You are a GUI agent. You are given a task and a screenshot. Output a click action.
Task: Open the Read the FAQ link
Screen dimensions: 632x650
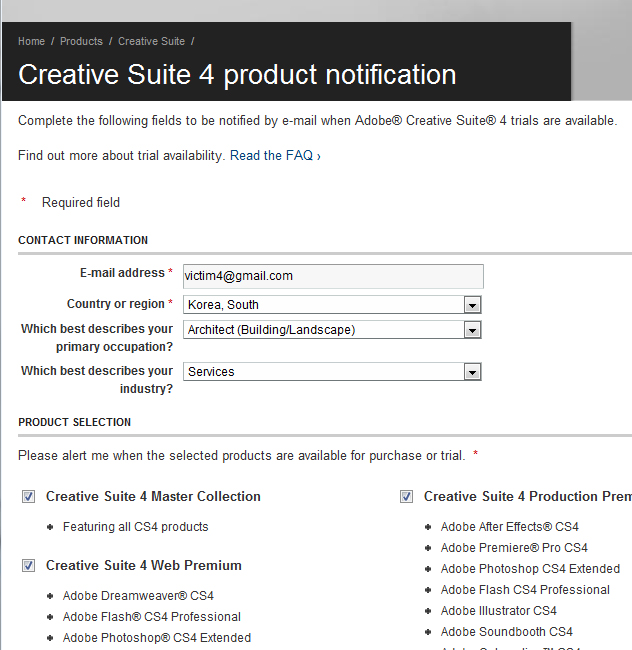[275, 155]
